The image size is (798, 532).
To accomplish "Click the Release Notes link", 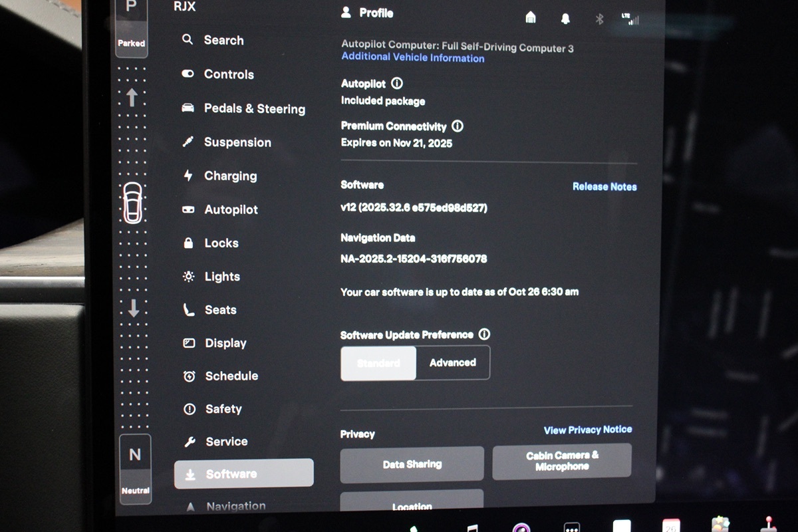I will pyautogui.click(x=604, y=187).
